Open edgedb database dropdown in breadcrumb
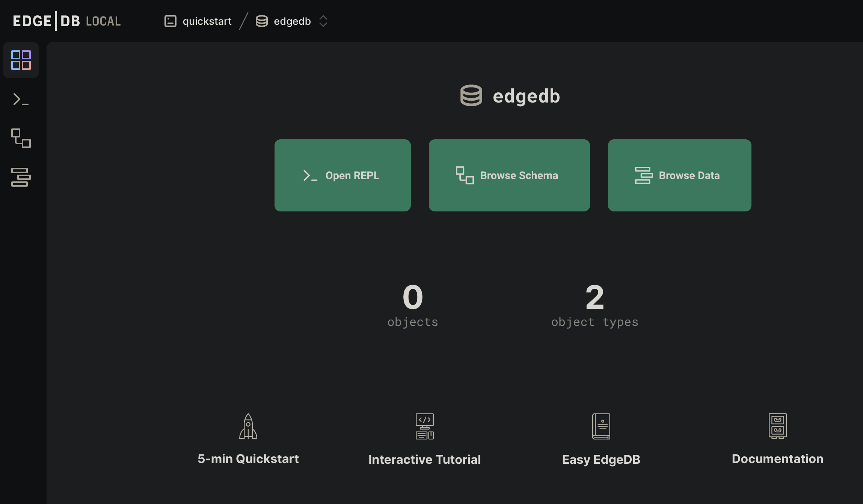 pos(292,21)
